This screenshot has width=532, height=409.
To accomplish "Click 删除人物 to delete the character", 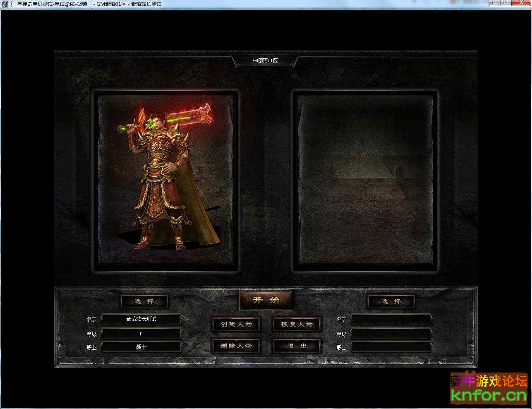I will [236, 346].
